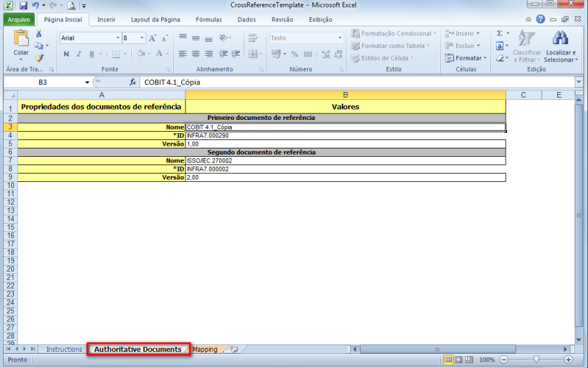The width and height of the screenshot is (588, 368).
Task: Open the font size dropdown showing 8
Action: point(142,38)
